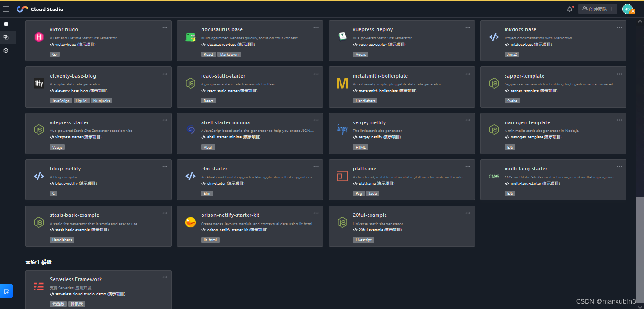Click the Nunjucks tag on eleventy-base-blog
The height and width of the screenshot is (309, 644).
(x=101, y=101)
